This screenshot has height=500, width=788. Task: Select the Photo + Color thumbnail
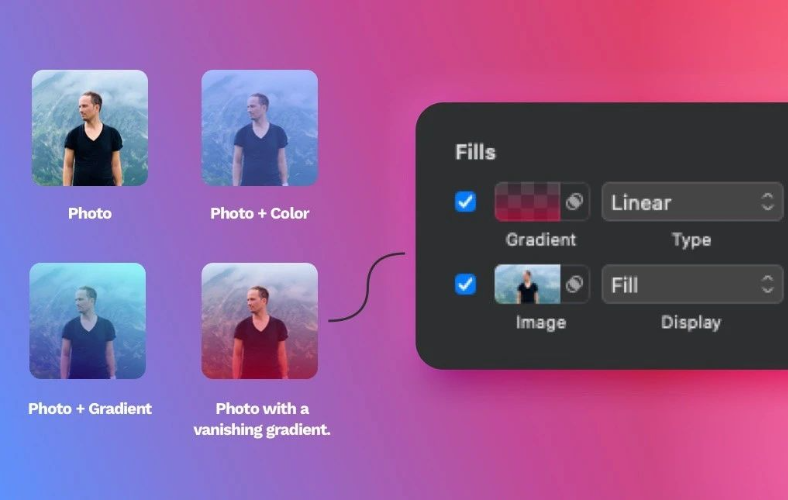coord(260,128)
